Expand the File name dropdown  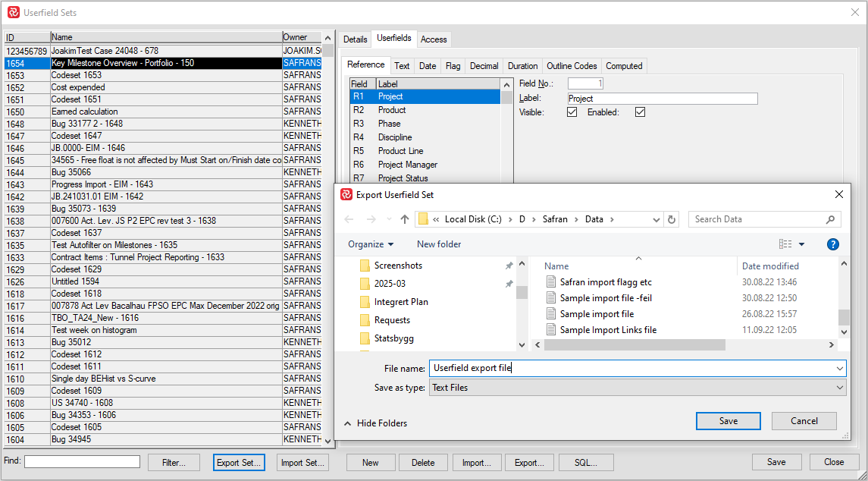click(x=840, y=369)
